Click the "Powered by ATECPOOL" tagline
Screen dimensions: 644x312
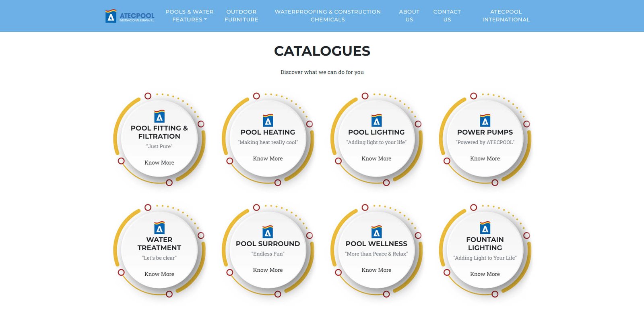485,142
